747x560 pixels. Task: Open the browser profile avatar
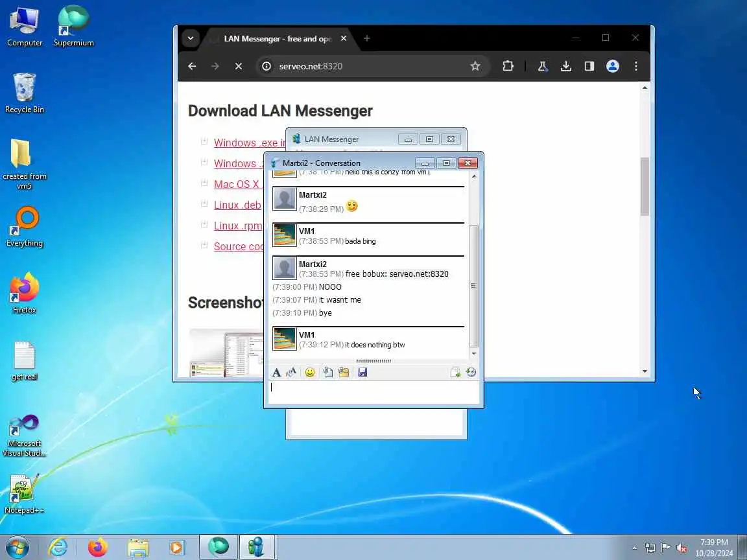(613, 66)
